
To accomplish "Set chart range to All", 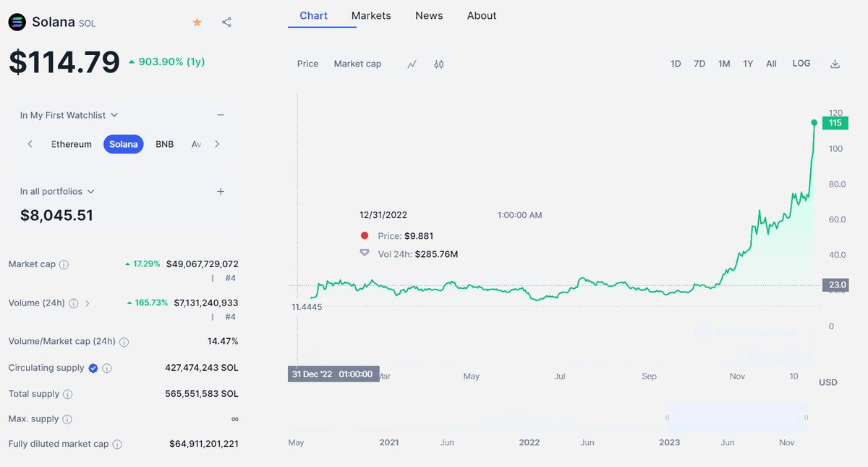I will (x=771, y=64).
